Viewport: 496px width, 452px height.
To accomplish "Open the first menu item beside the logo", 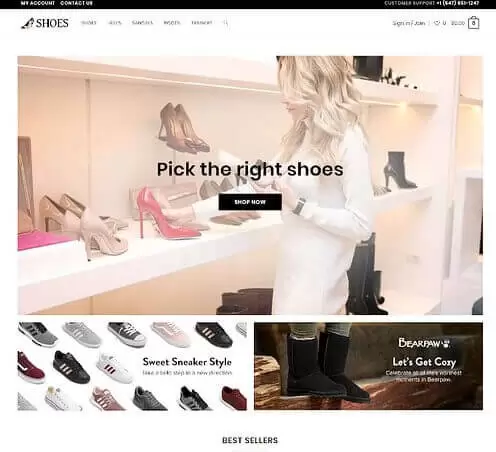I will (x=89, y=23).
